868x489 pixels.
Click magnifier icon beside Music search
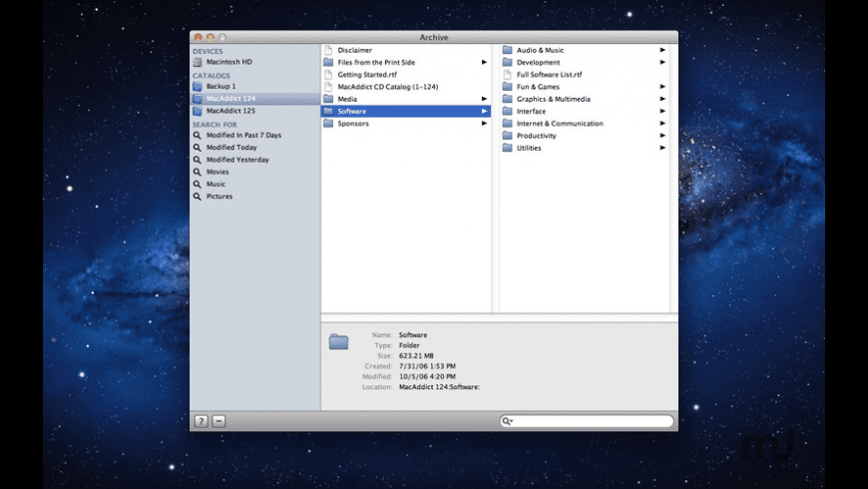click(198, 184)
